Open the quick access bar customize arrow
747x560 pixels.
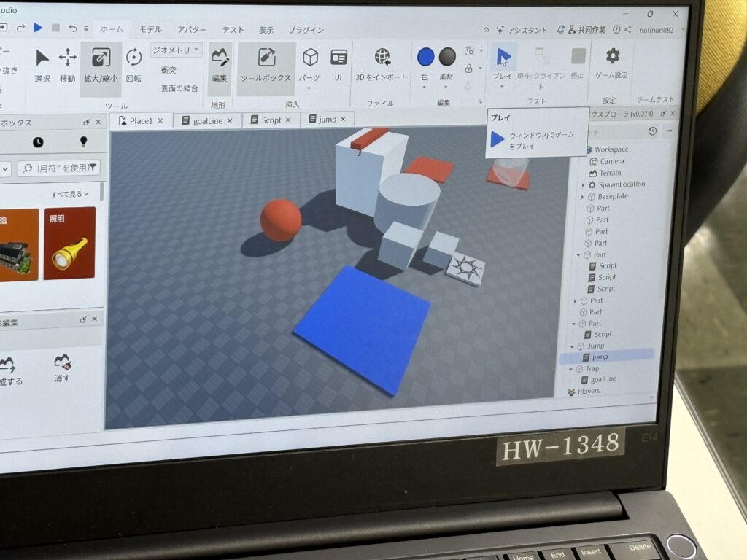tap(86, 28)
